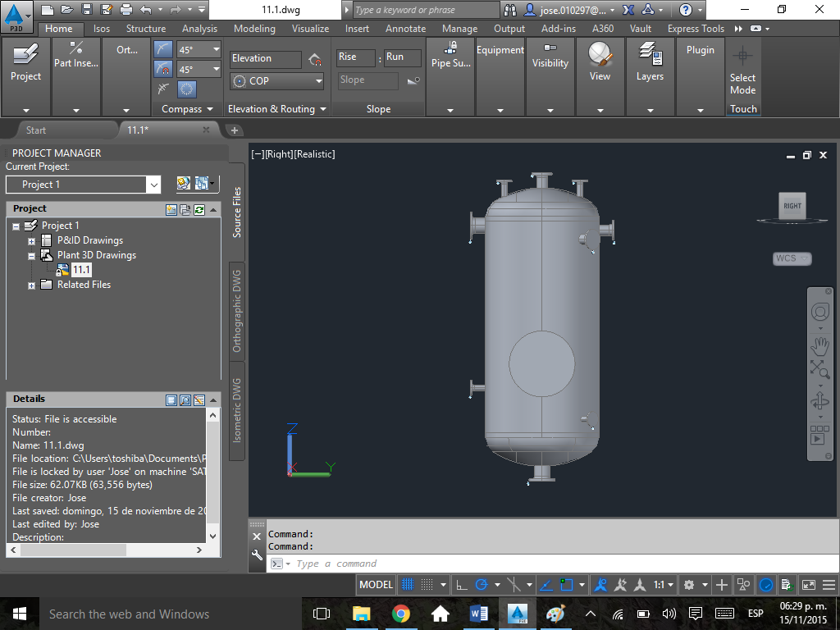The image size is (840, 630).
Task: Click the Undo arrow icon
Action: 145,10
